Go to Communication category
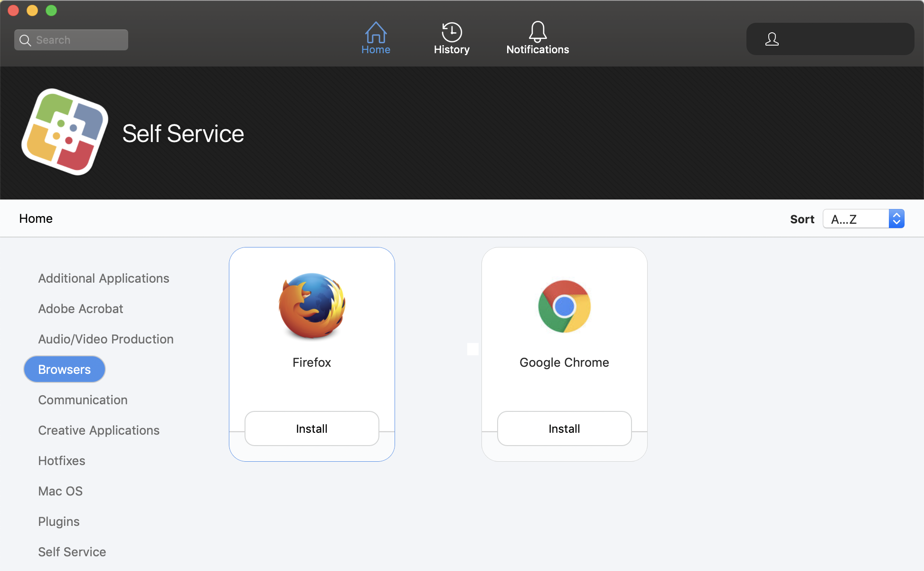924x571 pixels. tap(83, 400)
